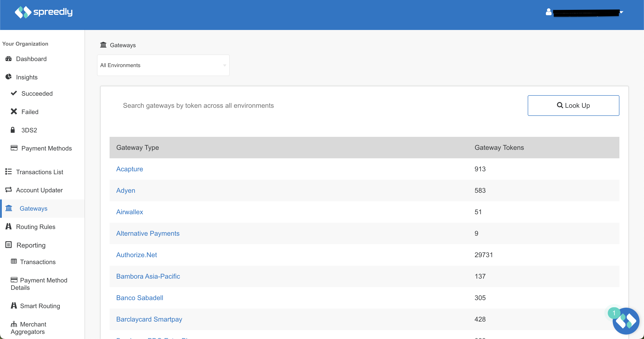Click the Routing Rules road icon
The width and height of the screenshot is (644, 339).
[x=8, y=227]
